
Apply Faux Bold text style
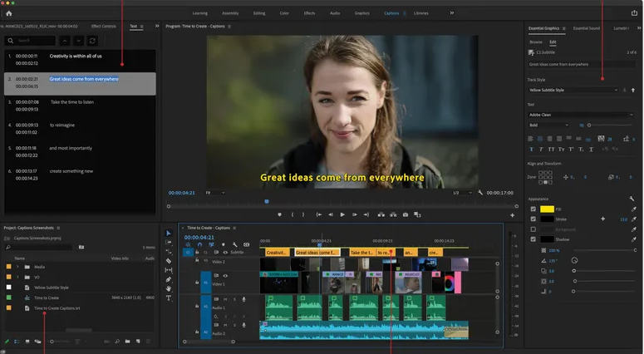coord(532,150)
